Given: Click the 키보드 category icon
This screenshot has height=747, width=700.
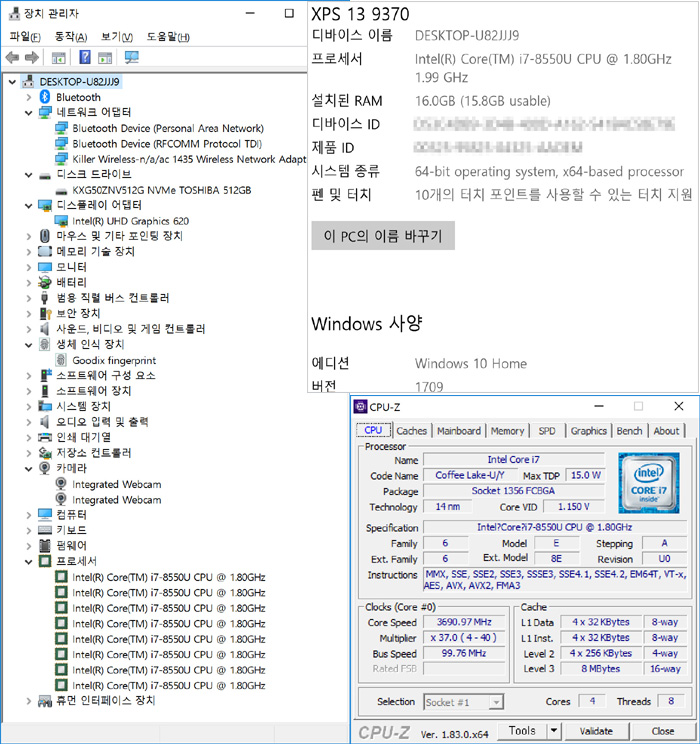Looking at the screenshot, I should [x=45, y=530].
